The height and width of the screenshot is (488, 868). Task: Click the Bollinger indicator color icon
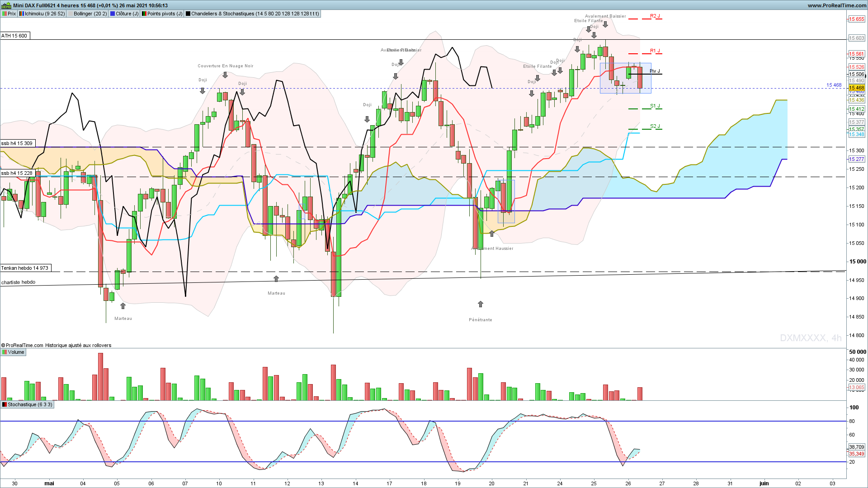tap(70, 14)
